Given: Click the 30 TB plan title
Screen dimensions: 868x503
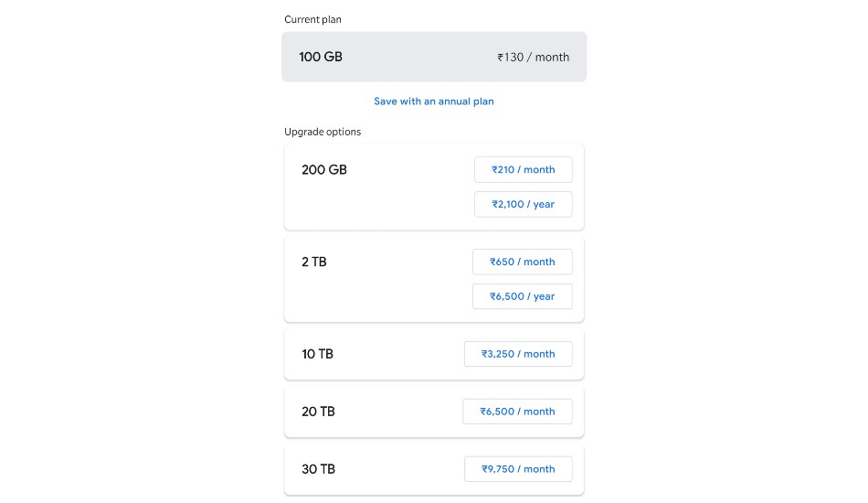Looking at the screenshot, I should pos(318,469).
